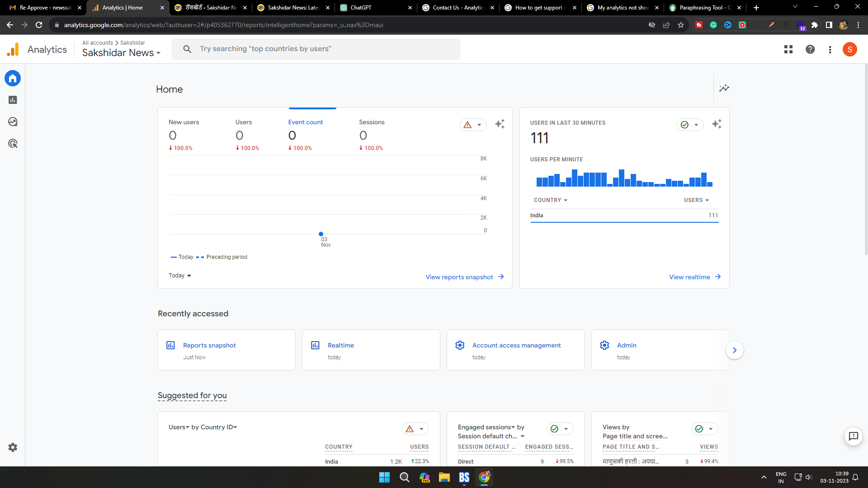868x488 pixels.
Task: Open Admin gear in bottom-left
Action: coord(13,447)
